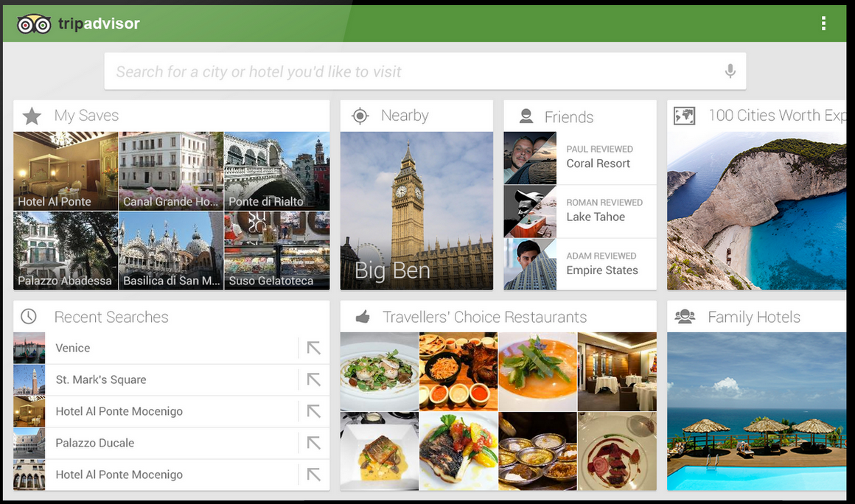Click the My Saves star icon
This screenshot has height=504, width=855.
pyautogui.click(x=32, y=116)
